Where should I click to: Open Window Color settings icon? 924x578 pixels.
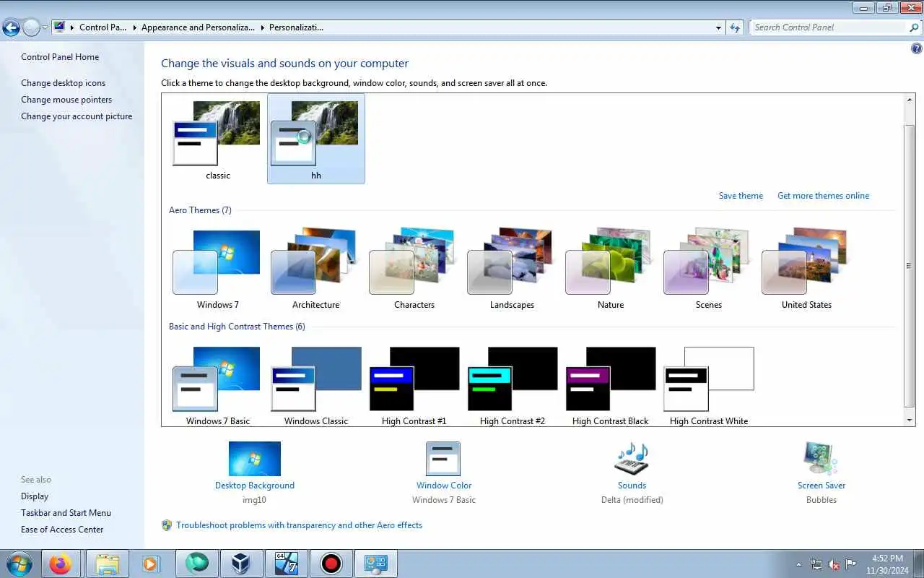[443, 459]
